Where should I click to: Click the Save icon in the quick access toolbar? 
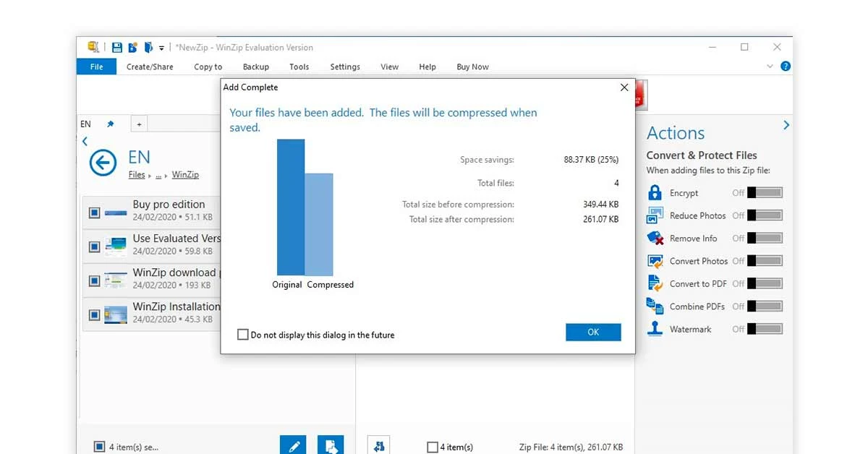tap(116, 47)
